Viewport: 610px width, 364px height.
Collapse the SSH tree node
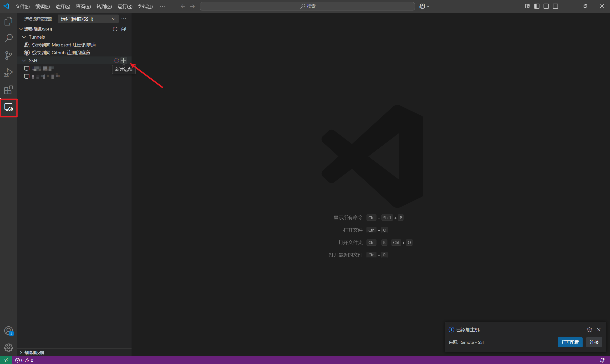(x=24, y=61)
